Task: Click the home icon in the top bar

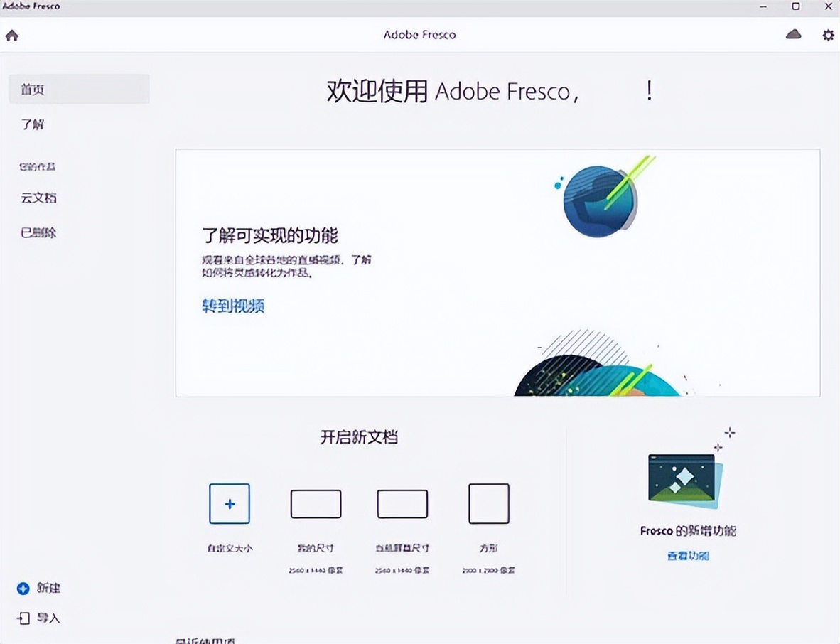Action: tap(11, 33)
